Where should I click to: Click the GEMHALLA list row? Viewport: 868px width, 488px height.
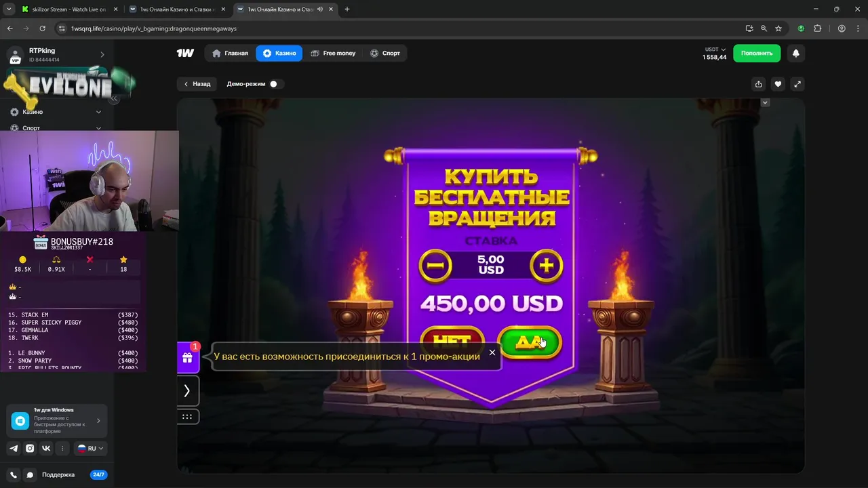click(x=73, y=330)
